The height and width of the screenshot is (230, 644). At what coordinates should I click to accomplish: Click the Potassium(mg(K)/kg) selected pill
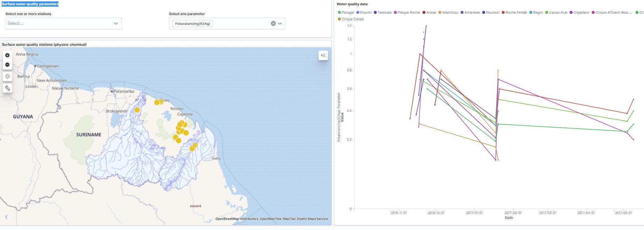coord(192,23)
